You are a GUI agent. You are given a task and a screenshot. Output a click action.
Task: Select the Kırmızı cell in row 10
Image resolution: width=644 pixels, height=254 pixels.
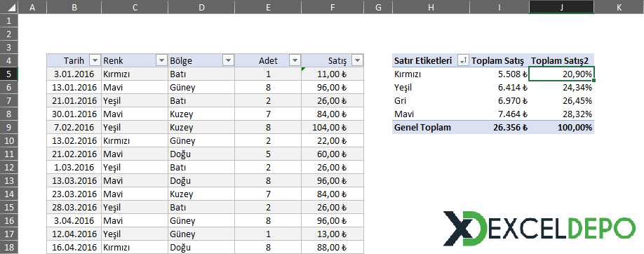[x=135, y=141]
